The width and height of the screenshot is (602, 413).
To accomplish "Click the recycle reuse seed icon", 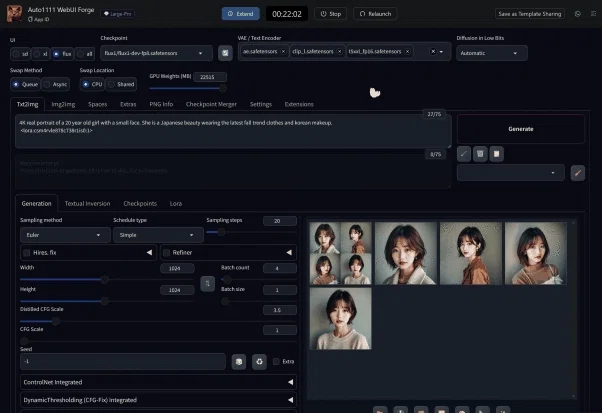I will pos(259,362).
